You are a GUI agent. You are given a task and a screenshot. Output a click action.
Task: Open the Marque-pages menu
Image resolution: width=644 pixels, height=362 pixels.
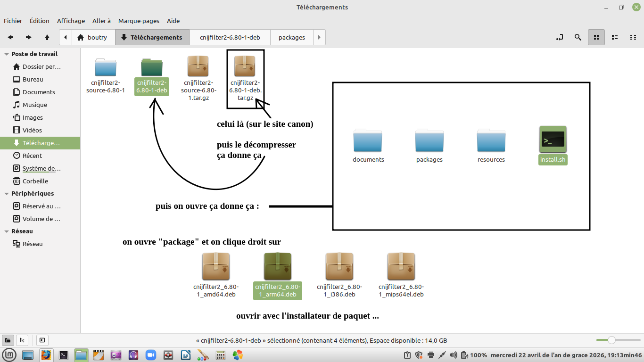[139, 21]
